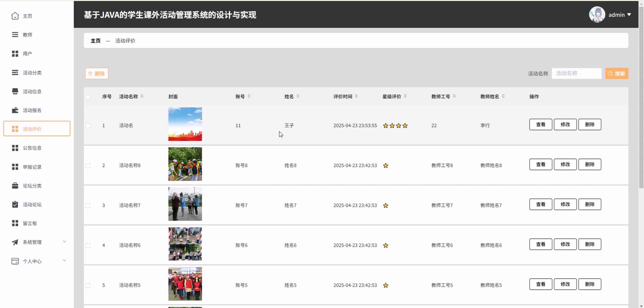This screenshot has width=644, height=308.
Task: Expand the 个人中心 submenu chevron
Action: (64, 261)
